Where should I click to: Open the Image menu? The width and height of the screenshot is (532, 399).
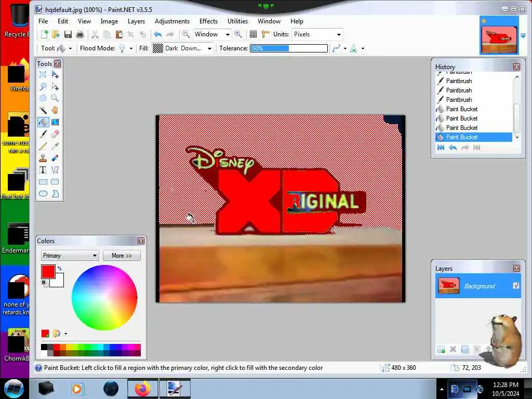point(109,21)
